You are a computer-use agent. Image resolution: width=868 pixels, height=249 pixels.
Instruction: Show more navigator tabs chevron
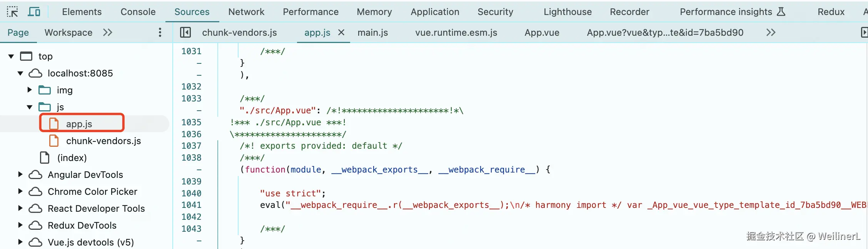108,32
